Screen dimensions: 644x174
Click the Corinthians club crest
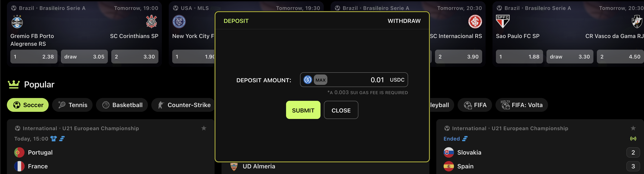coord(151,22)
